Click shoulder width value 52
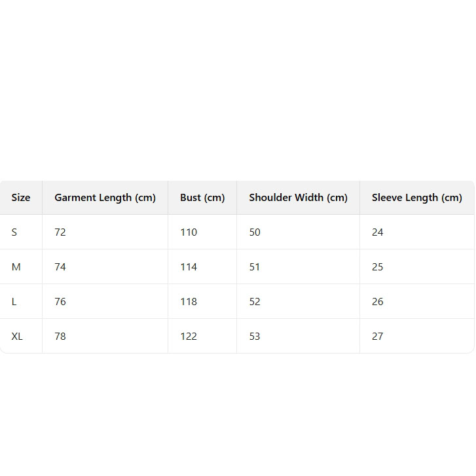Viewport: 476px width, 476px height. tap(255, 302)
